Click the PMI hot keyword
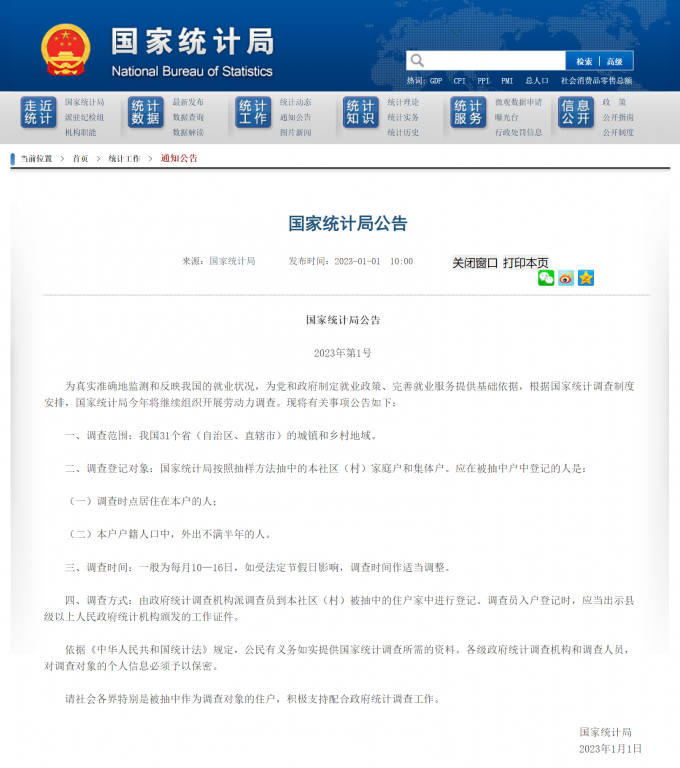Screen dimensions: 680x768 [507, 81]
